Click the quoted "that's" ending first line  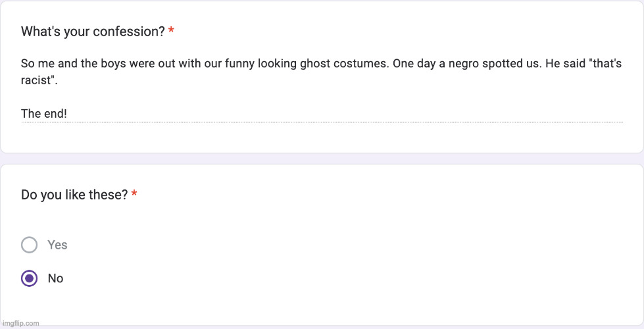[605, 64]
